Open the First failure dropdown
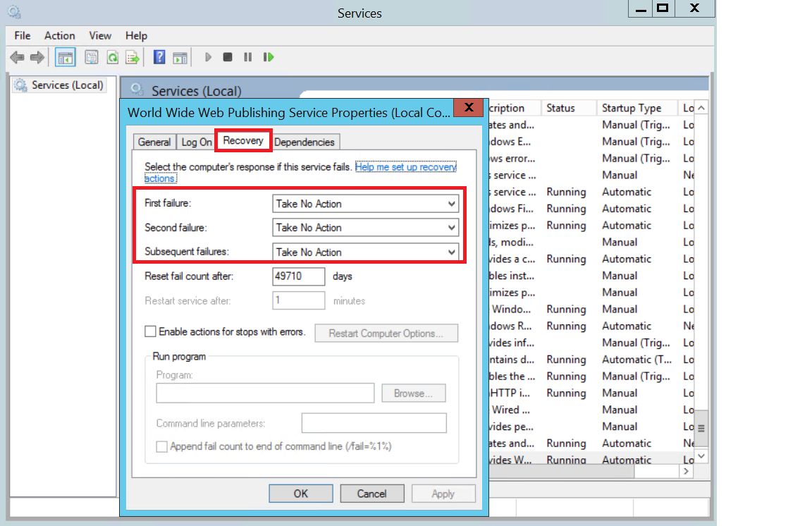 366,204
